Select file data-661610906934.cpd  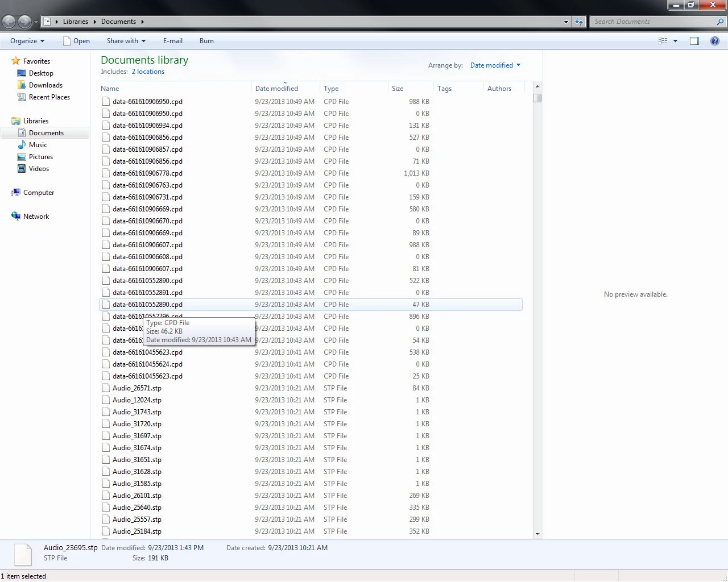[147, 126]
